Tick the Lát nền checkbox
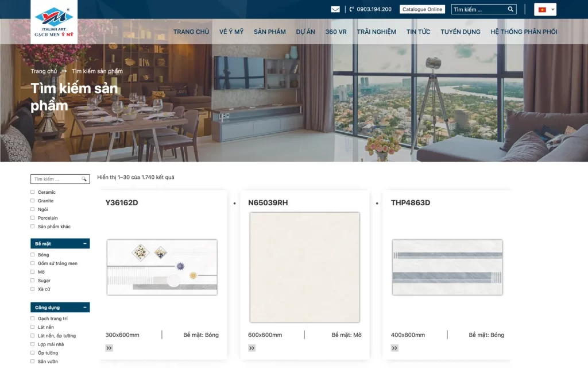 (x=32, y=327)
